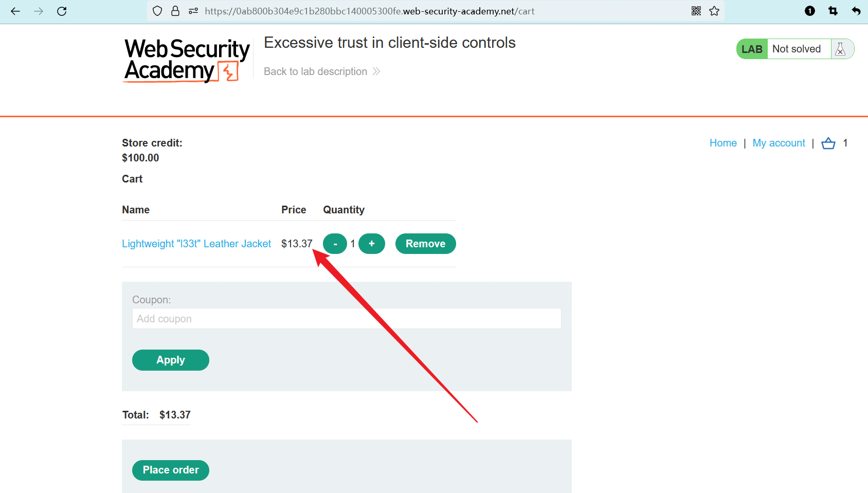This screenshot has height=493, width=868.
Task: Open the Lightweight l33t Leather Jacket link
Action: (x=196, y=244)
